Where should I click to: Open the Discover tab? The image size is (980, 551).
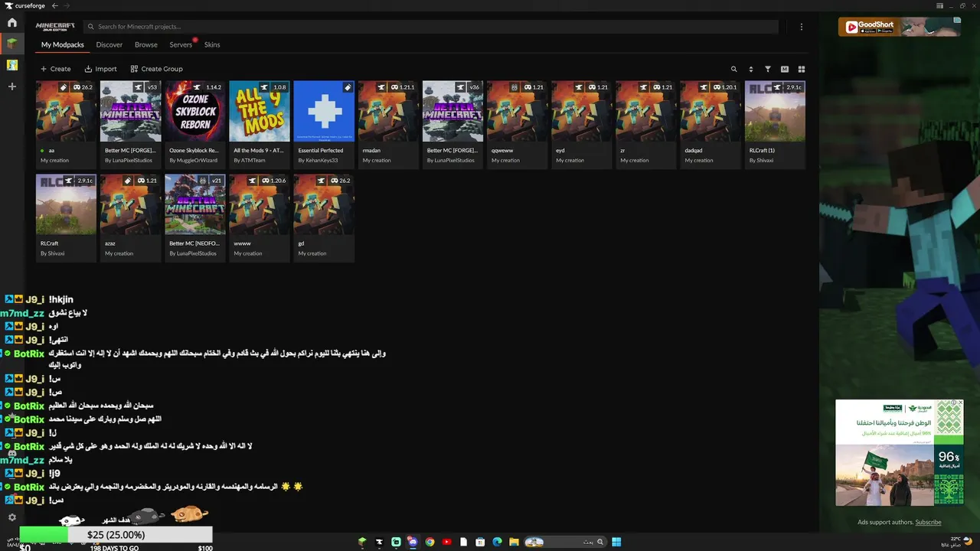pyautogui.click(x=109, y=44)
